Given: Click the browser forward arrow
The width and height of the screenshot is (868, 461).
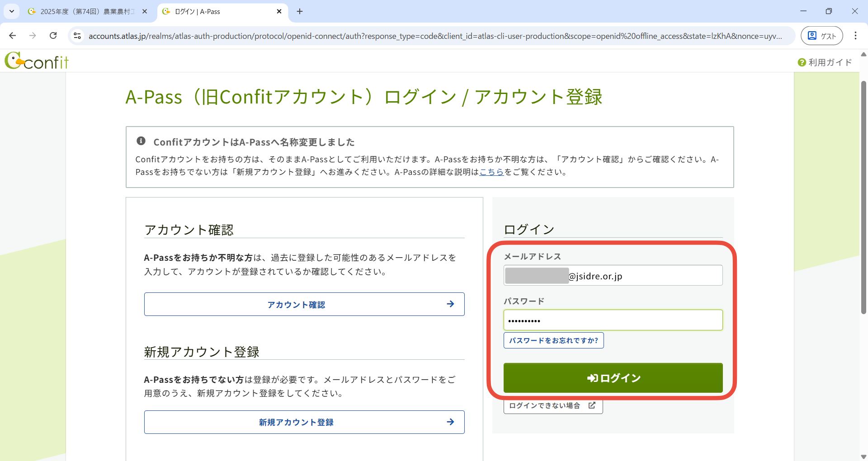Looking at the screenshot, I should click(33, 36).
